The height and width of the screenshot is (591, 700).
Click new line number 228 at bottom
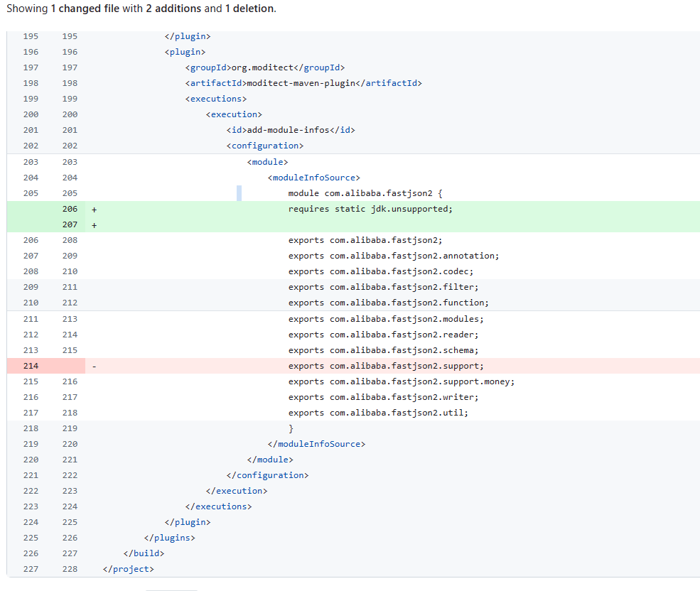pos(70,569)
